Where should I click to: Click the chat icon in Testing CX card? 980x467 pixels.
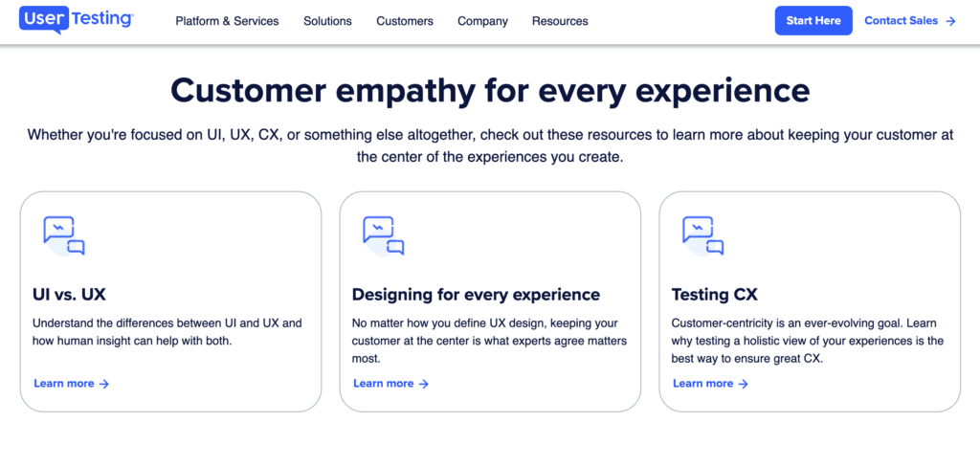703,235
